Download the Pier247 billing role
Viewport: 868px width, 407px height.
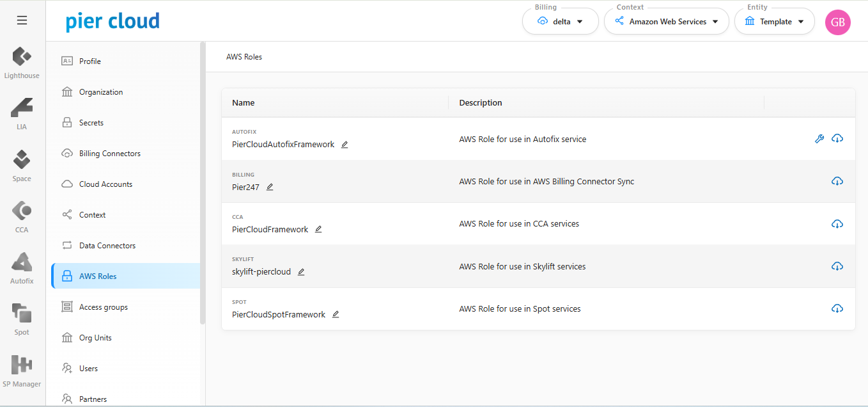click(837, 182)
